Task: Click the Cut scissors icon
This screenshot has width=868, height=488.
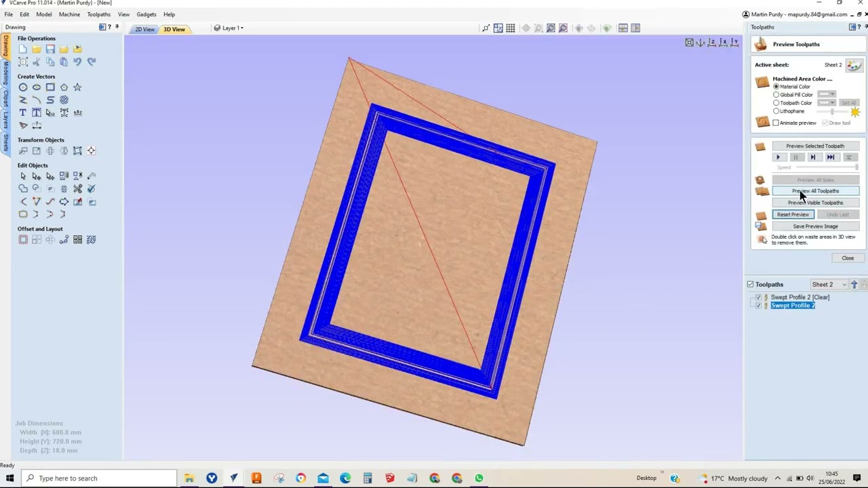Action: coord(37,62)
